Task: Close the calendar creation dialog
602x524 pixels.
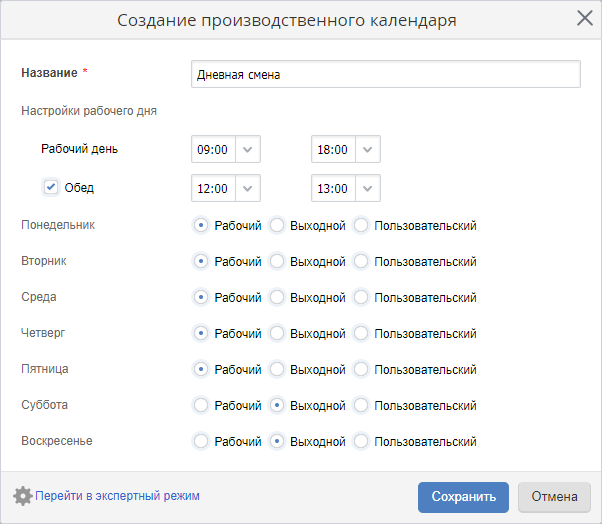Action: (585, 18)
